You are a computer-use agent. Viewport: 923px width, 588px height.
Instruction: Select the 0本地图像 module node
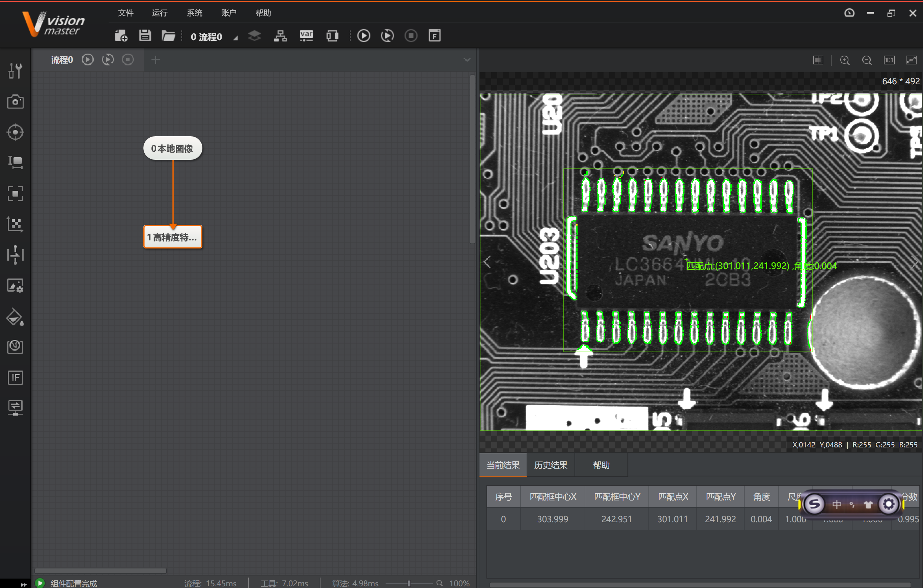tap(172, 148)
